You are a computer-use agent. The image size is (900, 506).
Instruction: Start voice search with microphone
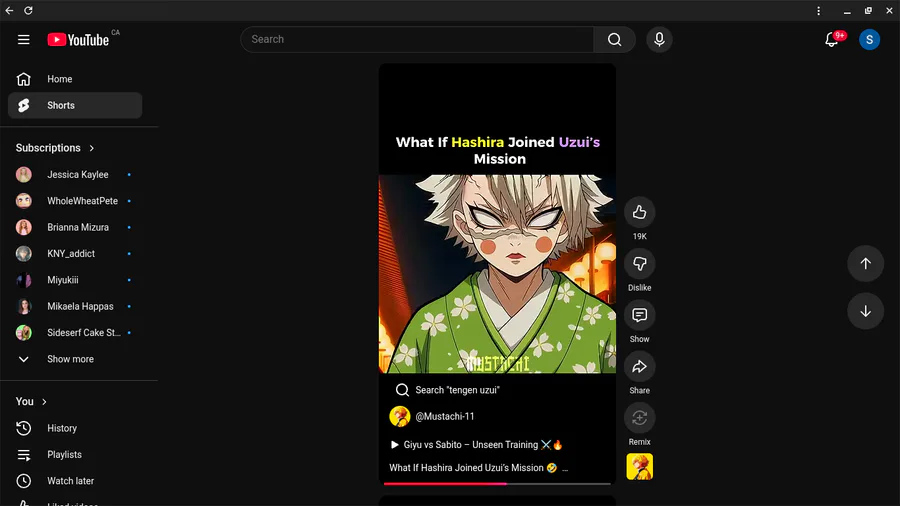click(659, 40)
